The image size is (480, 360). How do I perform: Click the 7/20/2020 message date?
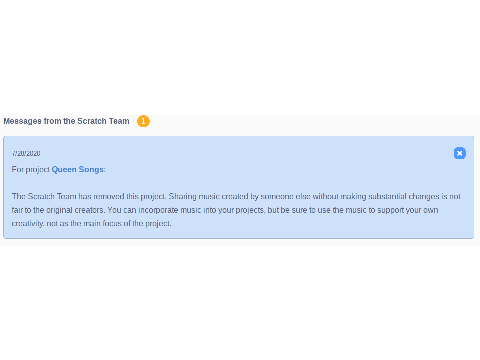[26, 153]
